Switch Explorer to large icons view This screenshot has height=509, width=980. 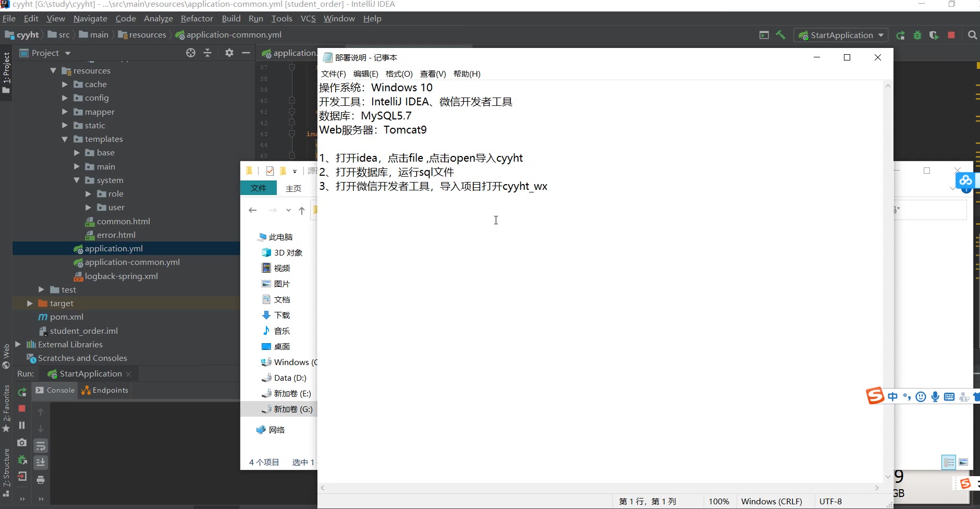[x=963, y=462]
